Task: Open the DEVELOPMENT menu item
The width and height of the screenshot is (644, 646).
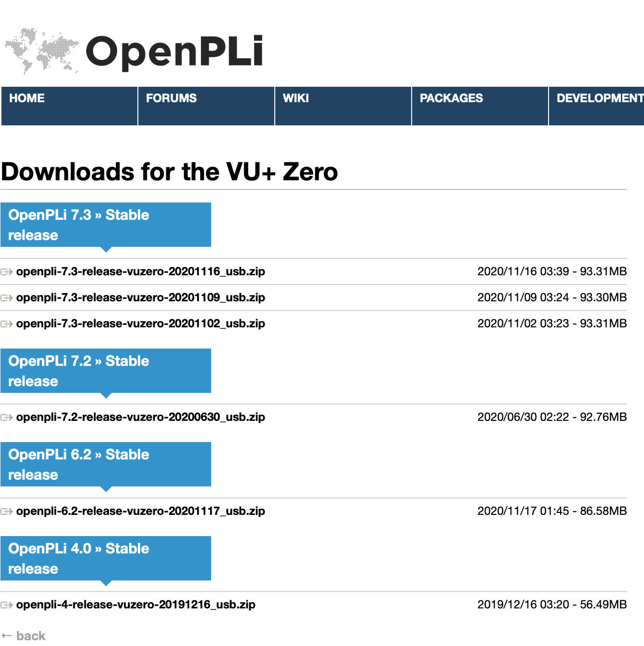Action: tap(597, 106)
